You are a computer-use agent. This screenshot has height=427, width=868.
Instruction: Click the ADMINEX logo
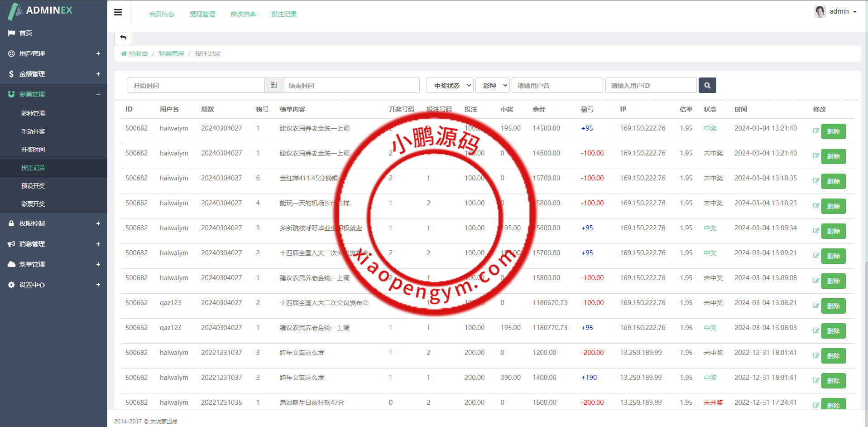[x=41, y=11]
